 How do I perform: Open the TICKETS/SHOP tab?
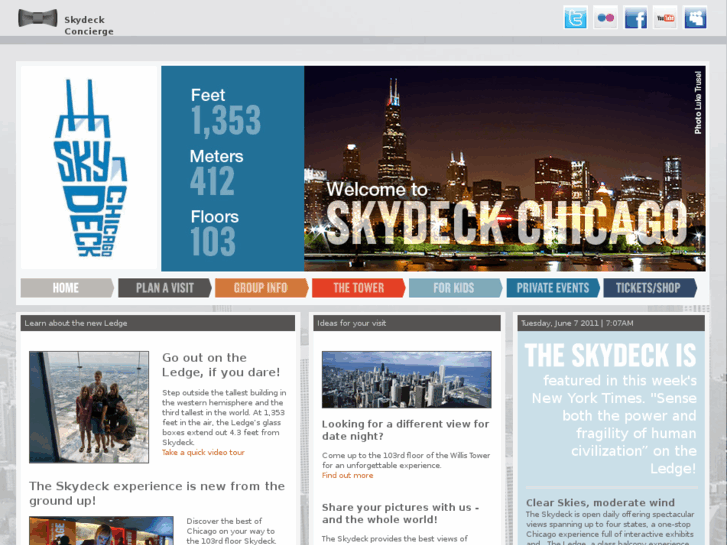650,288
